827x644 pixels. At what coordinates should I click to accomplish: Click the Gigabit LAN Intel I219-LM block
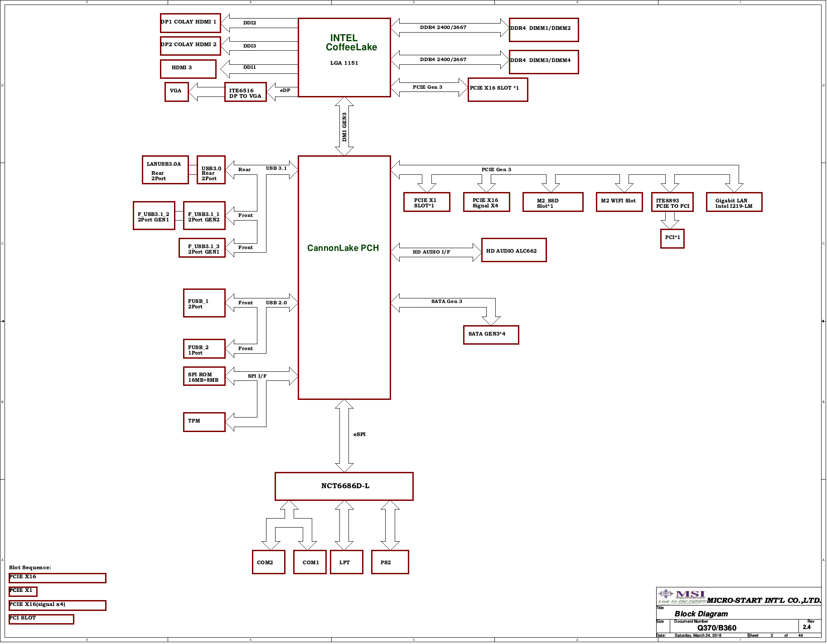point(734,202)
